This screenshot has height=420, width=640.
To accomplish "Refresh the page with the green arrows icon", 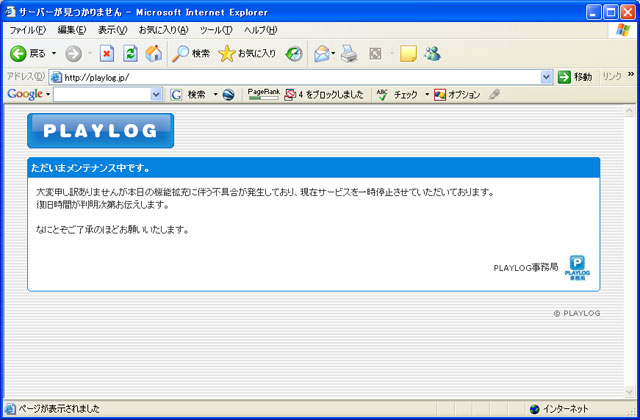I will coord(130,53).
